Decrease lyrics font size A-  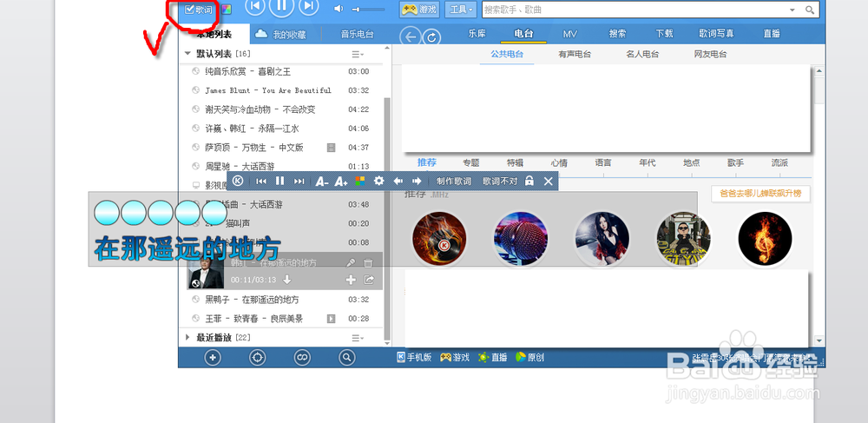click(x=322, y=181)
